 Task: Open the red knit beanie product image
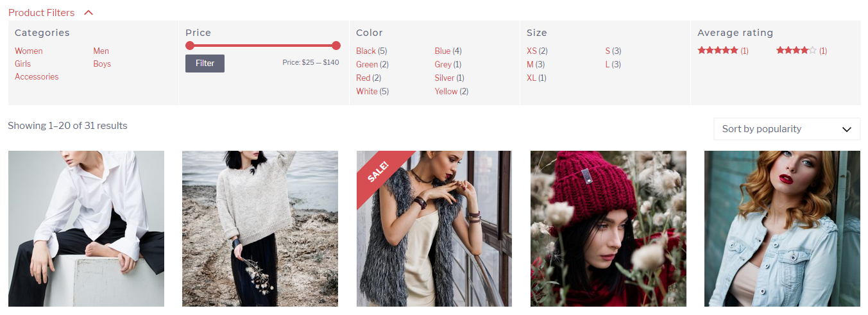(608, 229)
